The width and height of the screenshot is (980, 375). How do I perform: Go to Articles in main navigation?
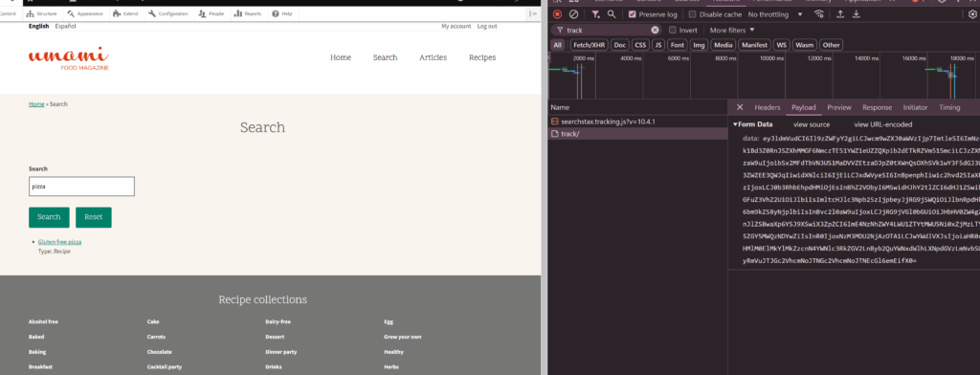click(434, 57)
